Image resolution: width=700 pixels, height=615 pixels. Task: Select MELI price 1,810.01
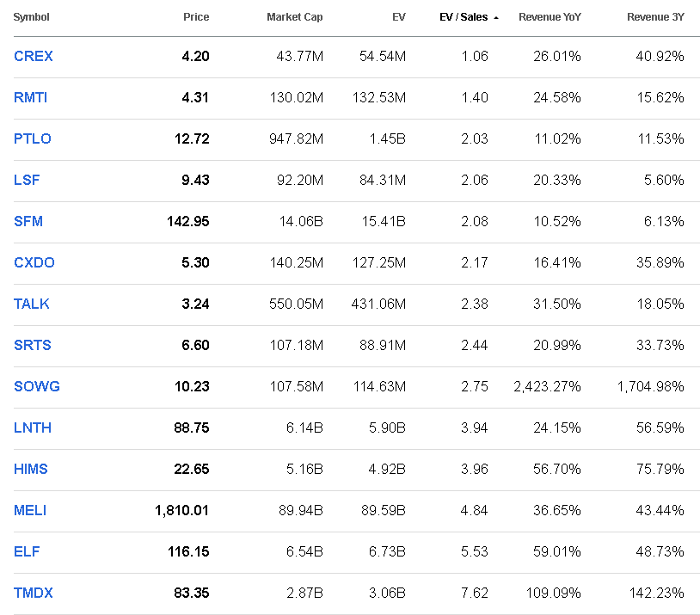181,510
